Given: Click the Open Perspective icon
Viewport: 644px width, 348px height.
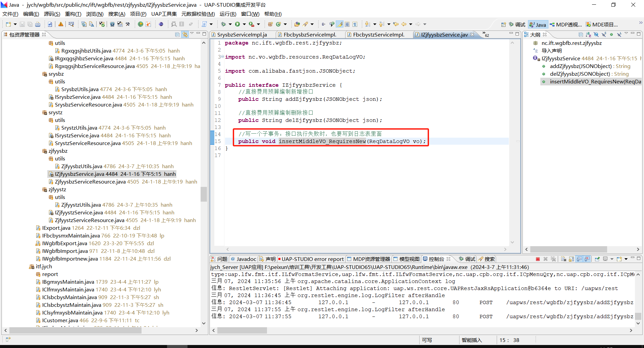Looking at the screenshot, I should point(503,24).
